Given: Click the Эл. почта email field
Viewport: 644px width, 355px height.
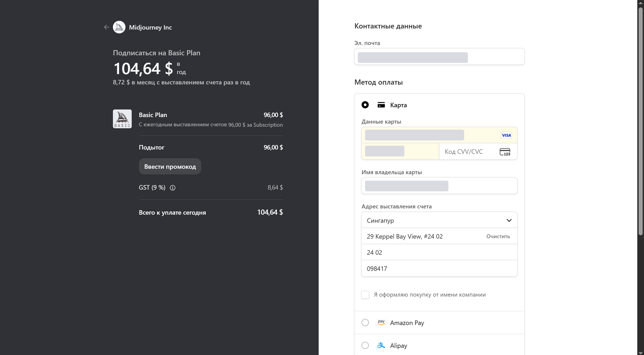Looking at the screenshot, I should [x=439, y=57].
